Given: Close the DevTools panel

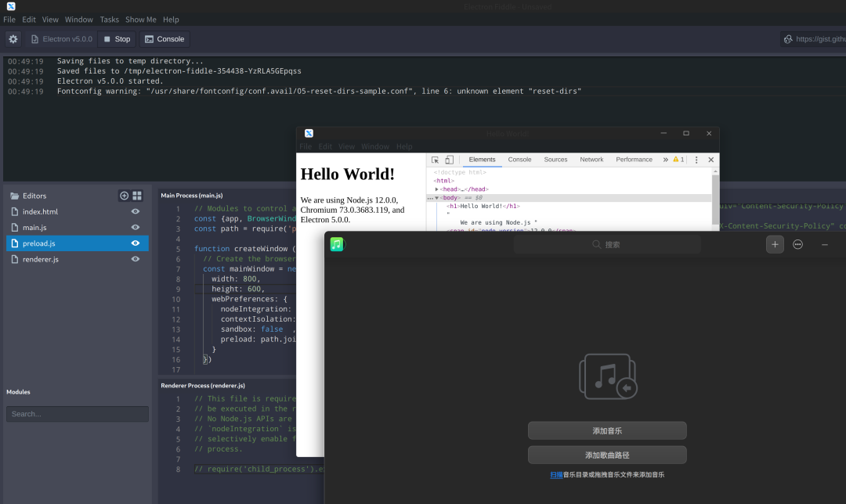Looking at the screenshot, I should click(710, 160).
